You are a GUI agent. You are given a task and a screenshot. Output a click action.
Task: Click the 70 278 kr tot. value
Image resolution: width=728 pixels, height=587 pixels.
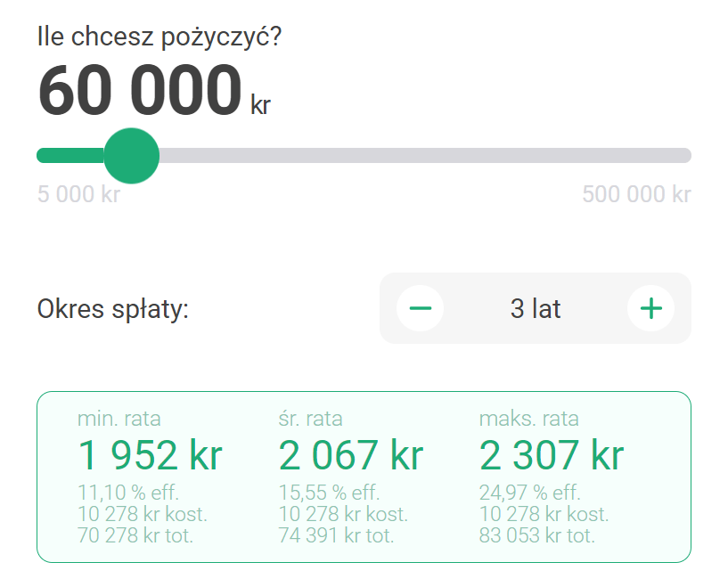point(135,535)
